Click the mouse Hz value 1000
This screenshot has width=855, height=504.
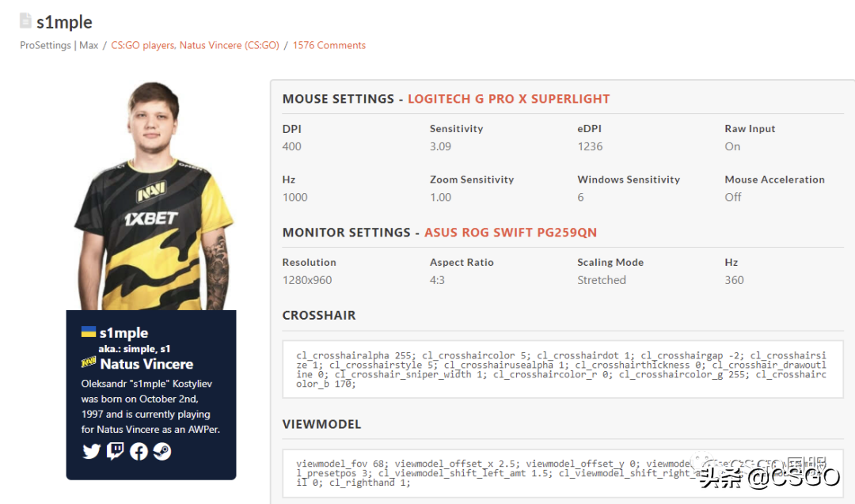pyautogui.click(x=295, y=197)
